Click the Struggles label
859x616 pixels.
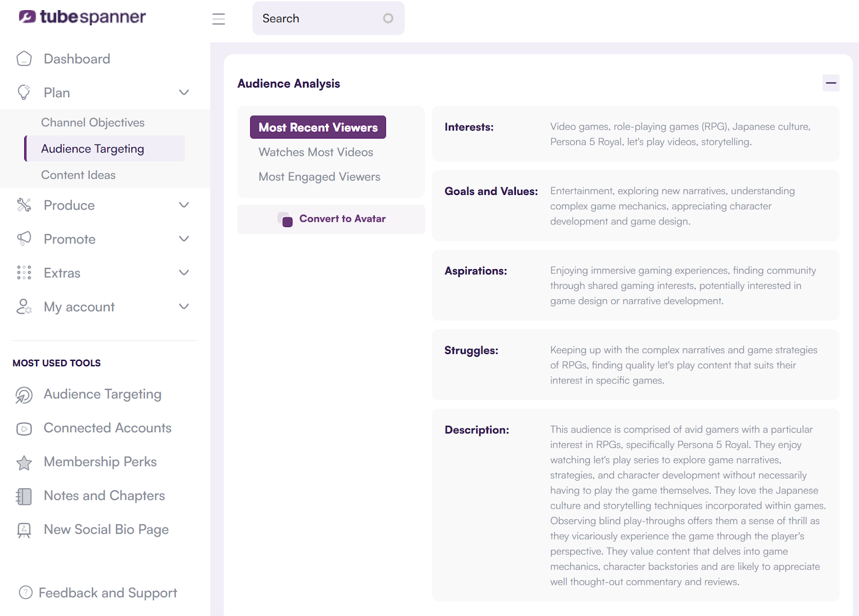pos(471,351)
